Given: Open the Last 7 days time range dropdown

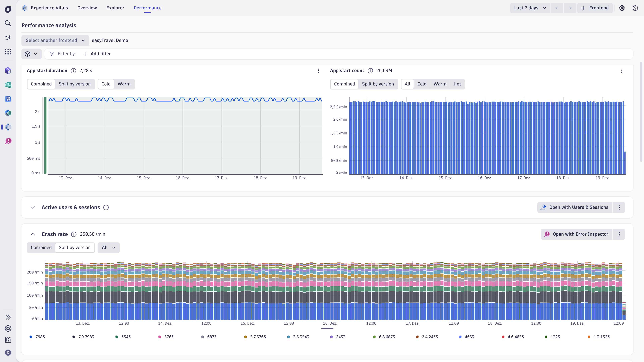Looking at the screenshot, I should [530, 8].
